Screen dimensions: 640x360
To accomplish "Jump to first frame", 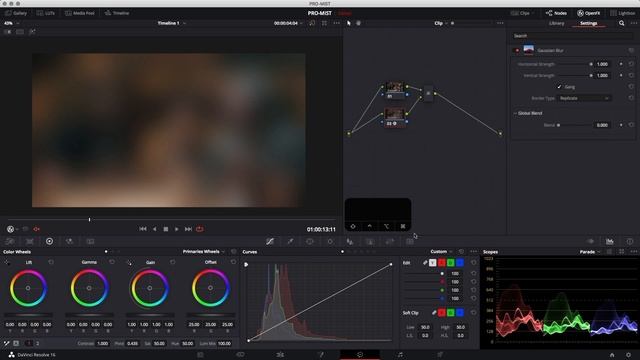I will 142,229.
